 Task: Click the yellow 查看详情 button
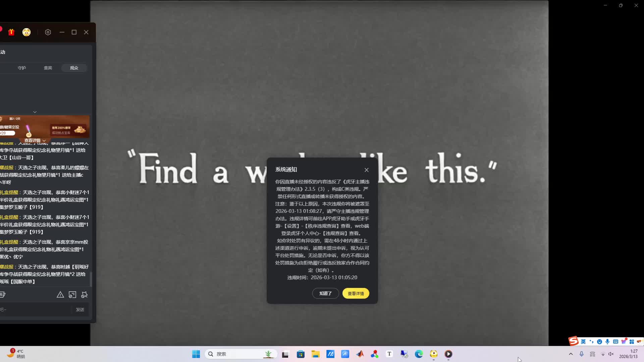356,293
